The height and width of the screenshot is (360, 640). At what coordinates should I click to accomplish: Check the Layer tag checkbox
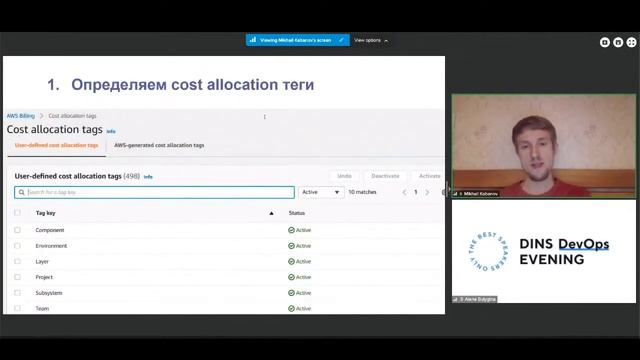click(17, 261)
